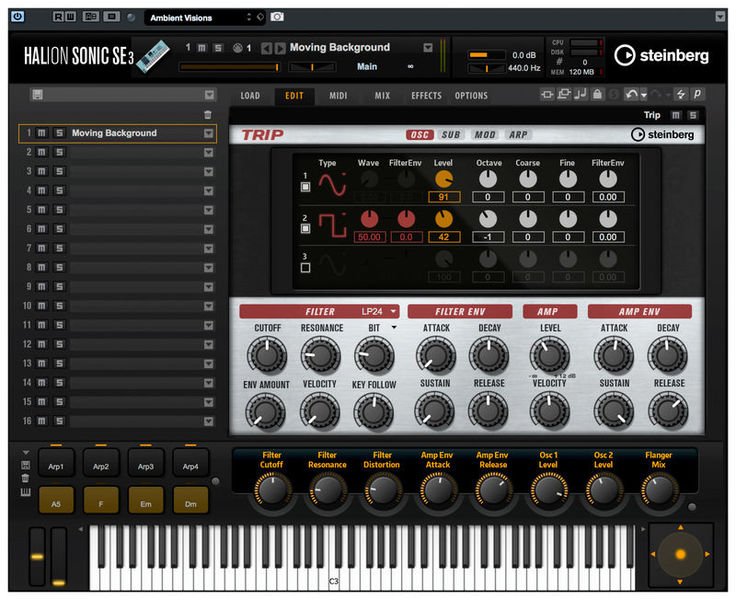This screenshot has width=736, height=600.
Task: Click the Filter Cutoff quick control knob
Action: 272,489
